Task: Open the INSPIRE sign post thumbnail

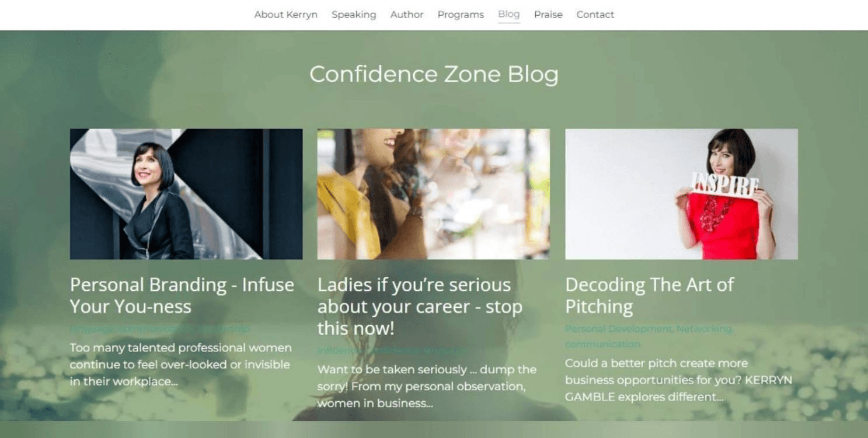Action: pyautogui.click(x=681, y=194)
